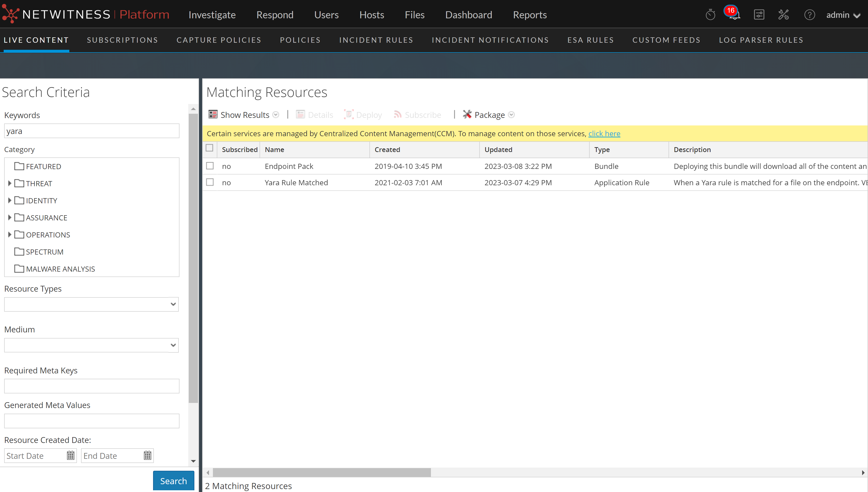
Task: Open End Date calendar picker
Action: [147, 455]
